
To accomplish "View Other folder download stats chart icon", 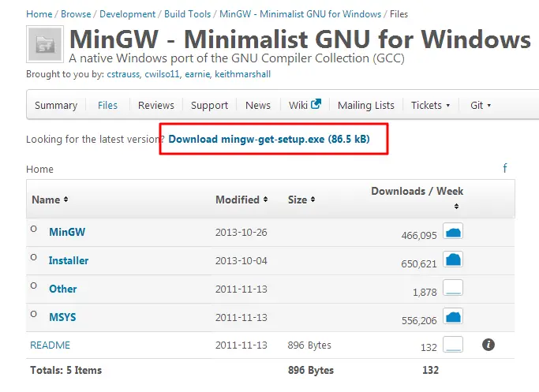I will (x=453, y=288).
